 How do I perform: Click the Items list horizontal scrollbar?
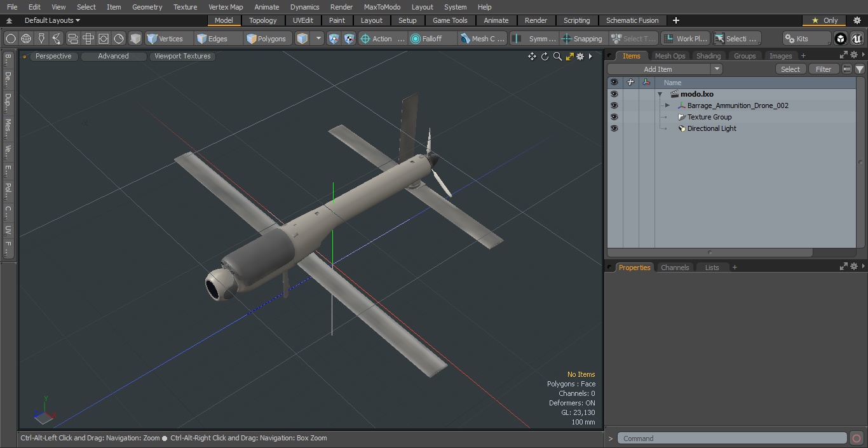point(710,252)
